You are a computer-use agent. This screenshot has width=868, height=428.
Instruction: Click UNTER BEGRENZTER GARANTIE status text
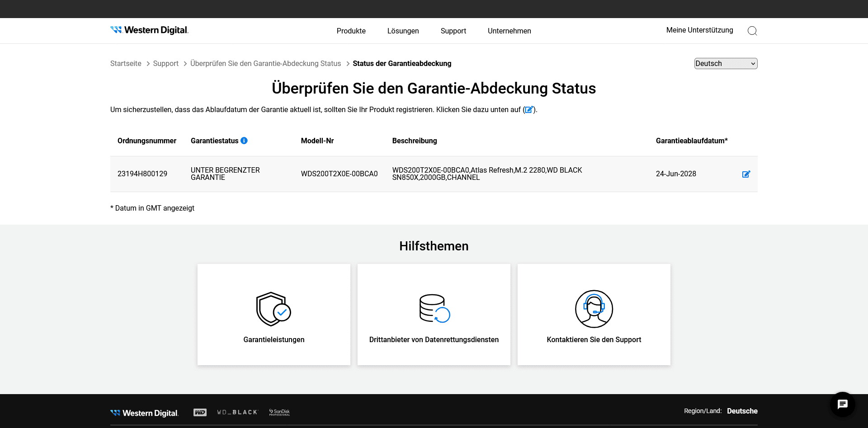click(x=225, y=174)
